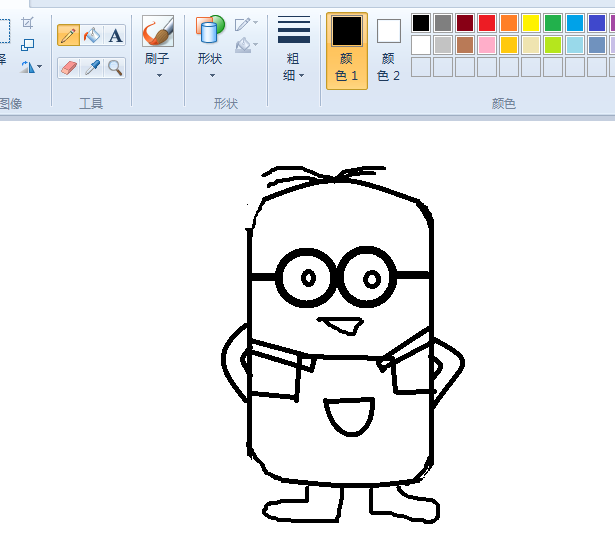
Task: Select the Text tool
Action: tap(115, 35)
